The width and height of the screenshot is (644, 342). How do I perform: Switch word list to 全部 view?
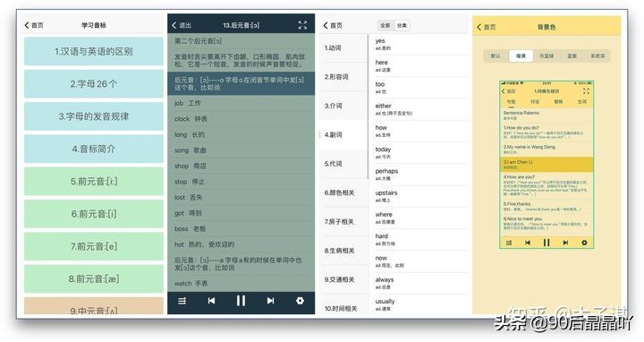click(x=385, y=25)
